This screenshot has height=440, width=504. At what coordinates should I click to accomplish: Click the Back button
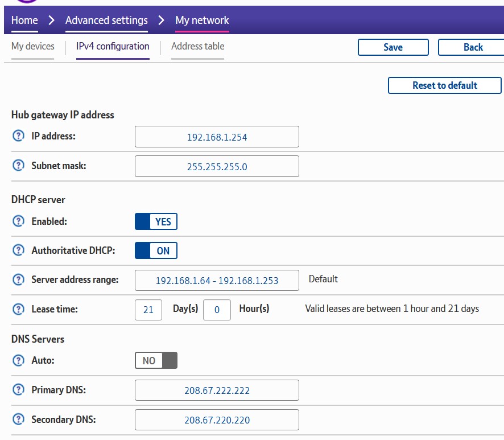coord(473,47)
